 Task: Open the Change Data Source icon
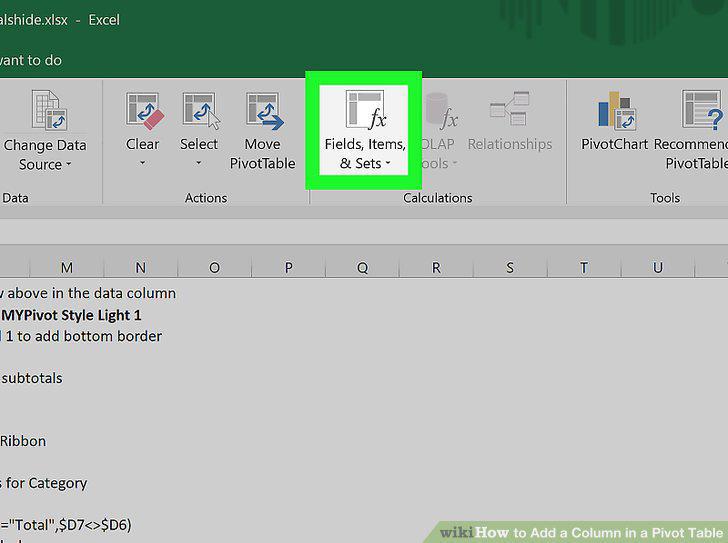49,110
